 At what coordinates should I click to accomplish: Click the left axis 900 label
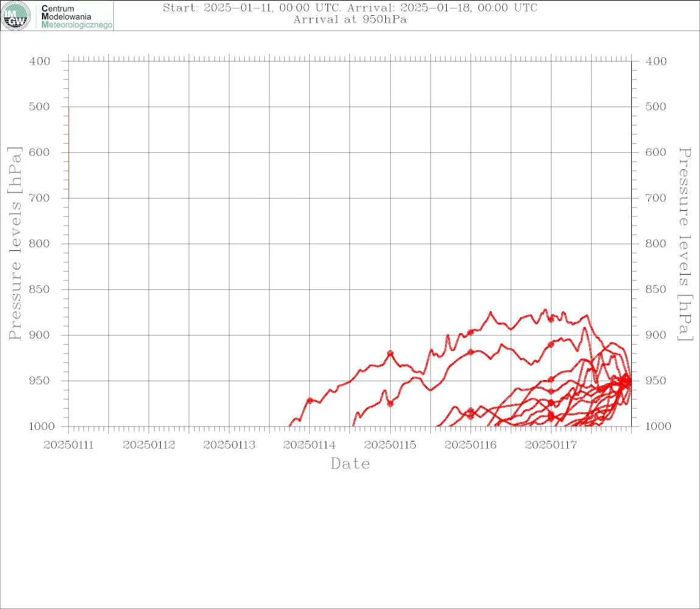40,335
